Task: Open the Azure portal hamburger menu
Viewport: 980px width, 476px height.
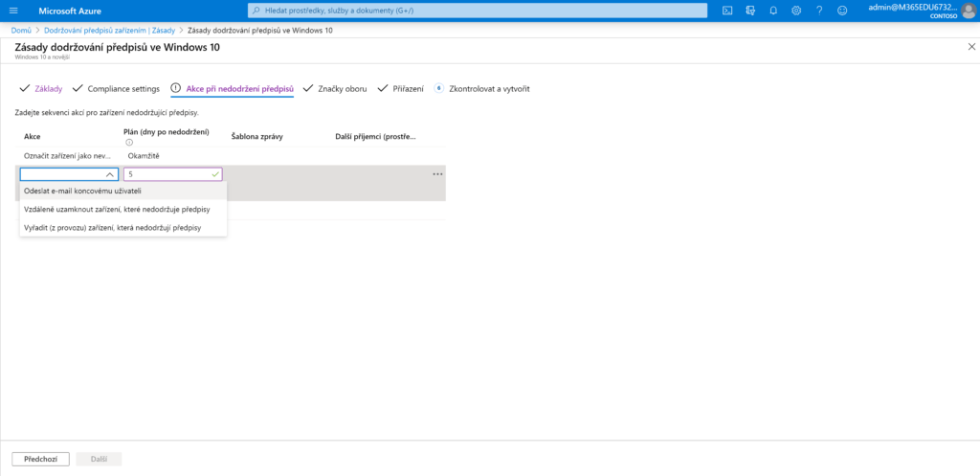Action: click(13, 11)
